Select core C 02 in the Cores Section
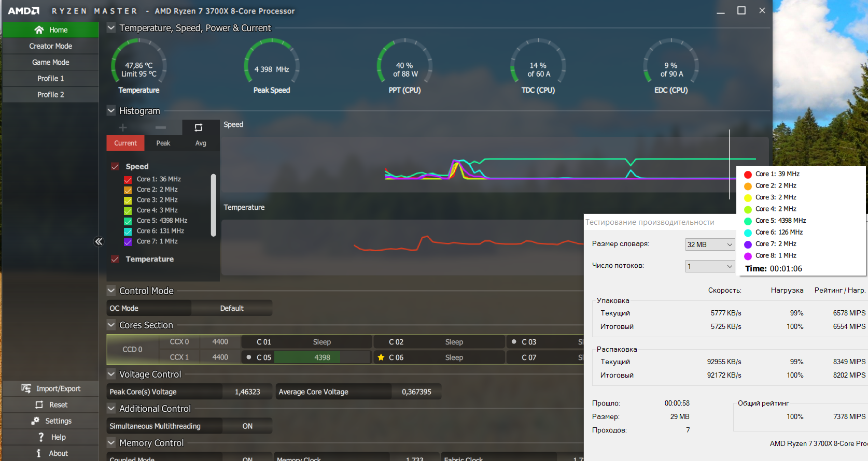The image size is (868, 461). [x=439, y=342]
